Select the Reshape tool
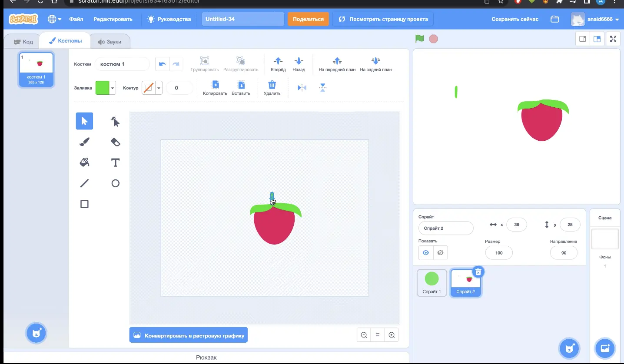This screenshot has height=364, width=624. click(115, 121)
